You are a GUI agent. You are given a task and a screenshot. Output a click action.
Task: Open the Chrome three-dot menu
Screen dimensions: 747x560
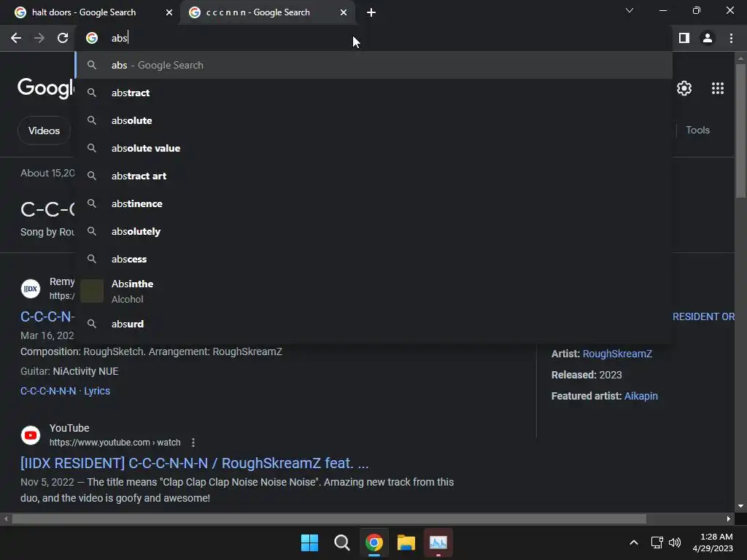[731, 38]
